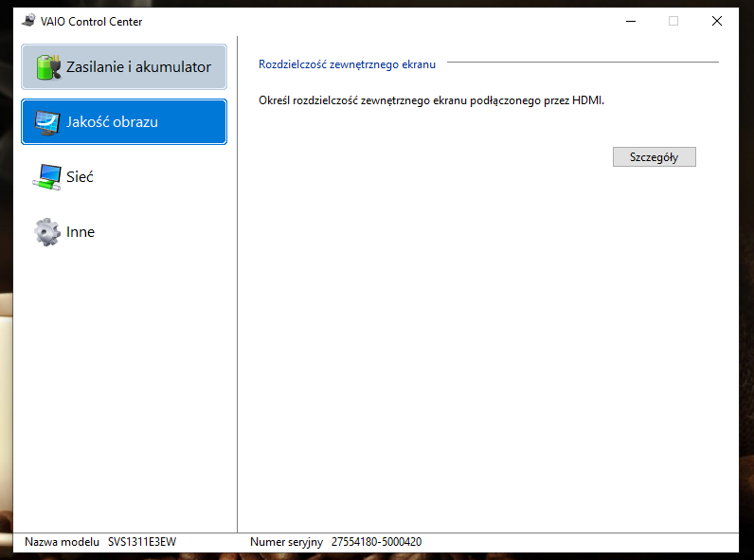Click the Rozdzielczość zewnętrznego ekranu heading
Viewport: 754px width, 560px height.
[347, 64]
